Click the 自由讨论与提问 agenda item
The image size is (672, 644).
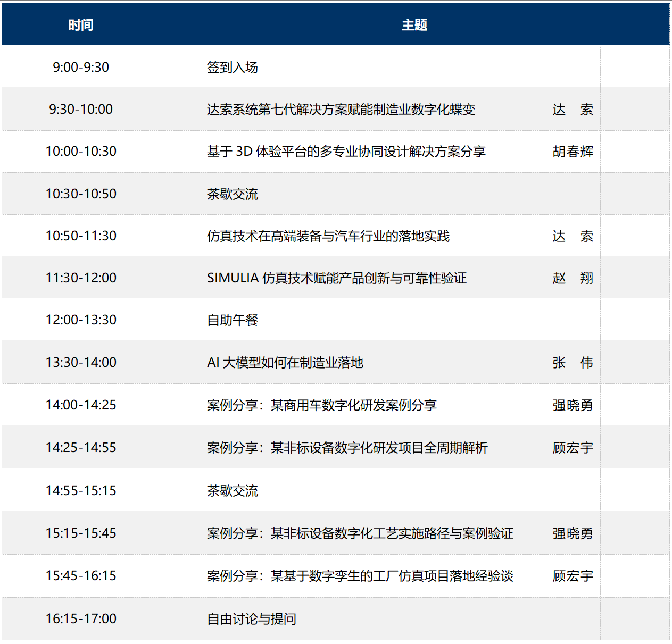251,619
